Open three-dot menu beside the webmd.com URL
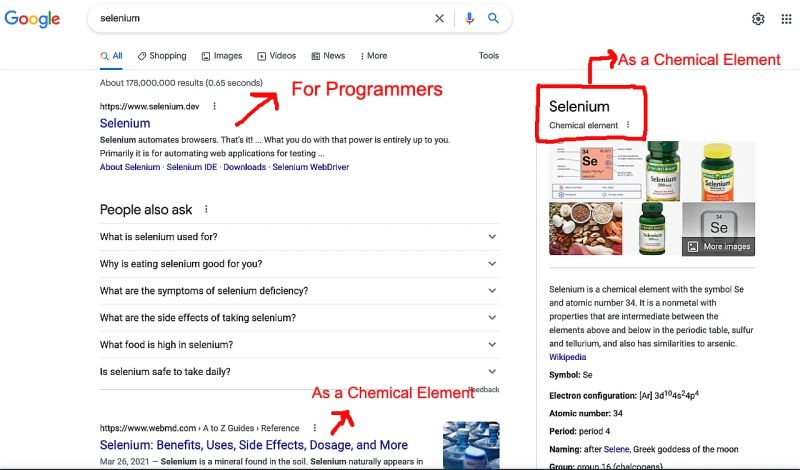800x470 pixels. (315, 428)
